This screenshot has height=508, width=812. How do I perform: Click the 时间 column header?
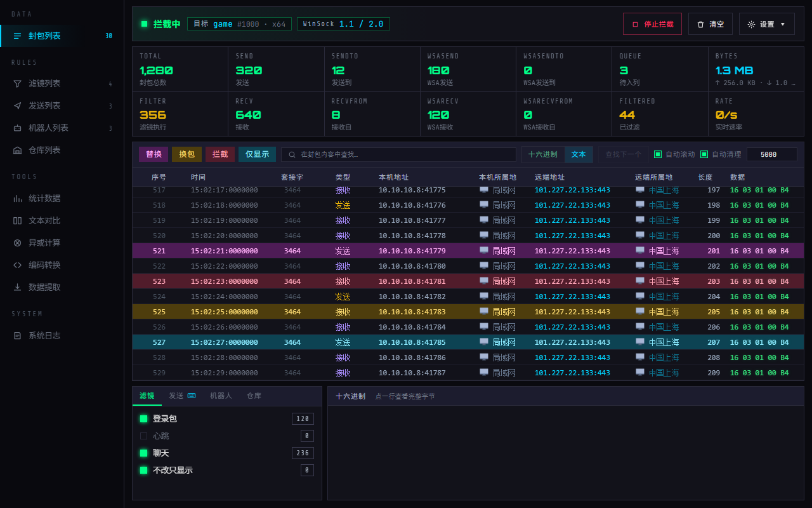pos(198,177)
